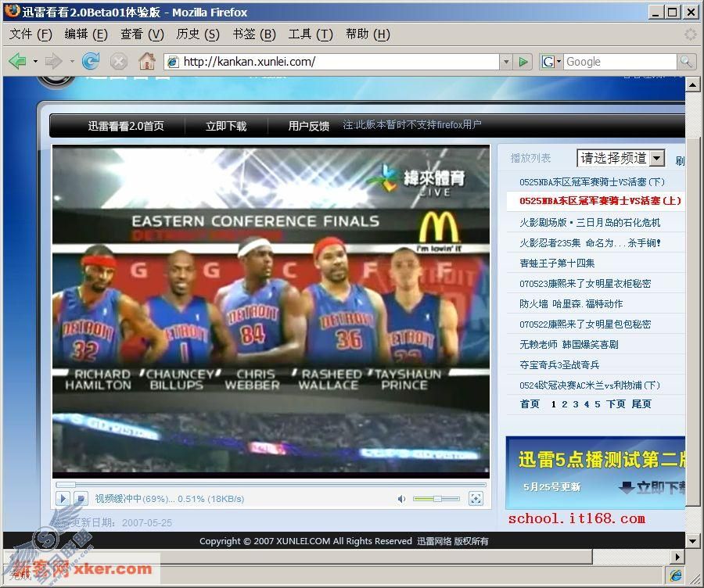Open the search engine selector dropdown
Viewport: 704px width, 588px height.
(x=551, y=62)
